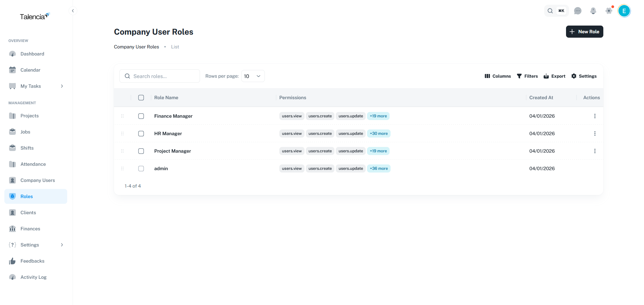Screen dimensions: 644x305
Task: Click the New Role button
Action: [x=584, y=32]
